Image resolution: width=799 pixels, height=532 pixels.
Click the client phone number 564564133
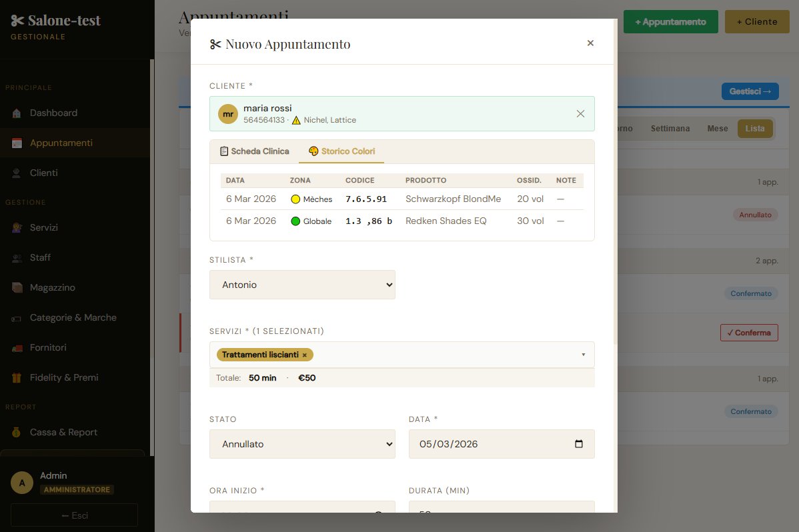click(x=264, y=120)
